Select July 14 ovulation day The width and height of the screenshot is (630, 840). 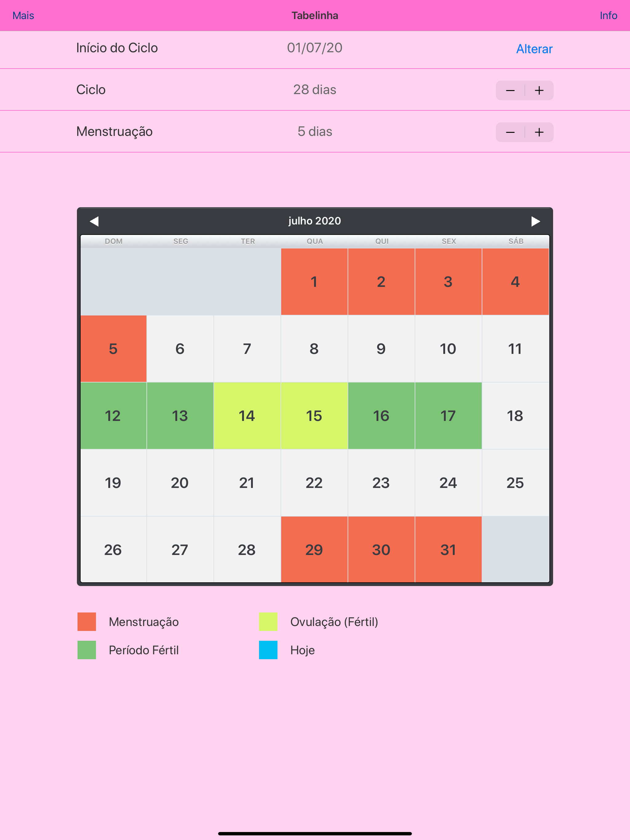tap(247, 416)
